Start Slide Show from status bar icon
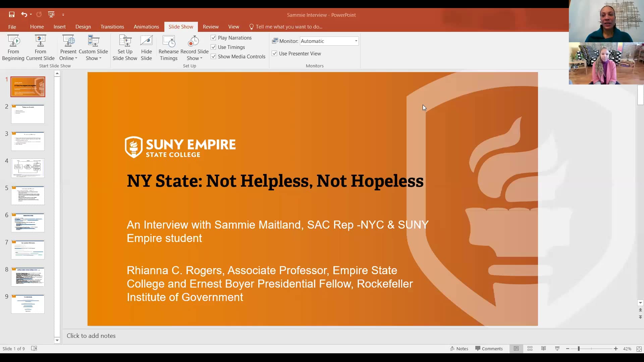 (557, 349)
